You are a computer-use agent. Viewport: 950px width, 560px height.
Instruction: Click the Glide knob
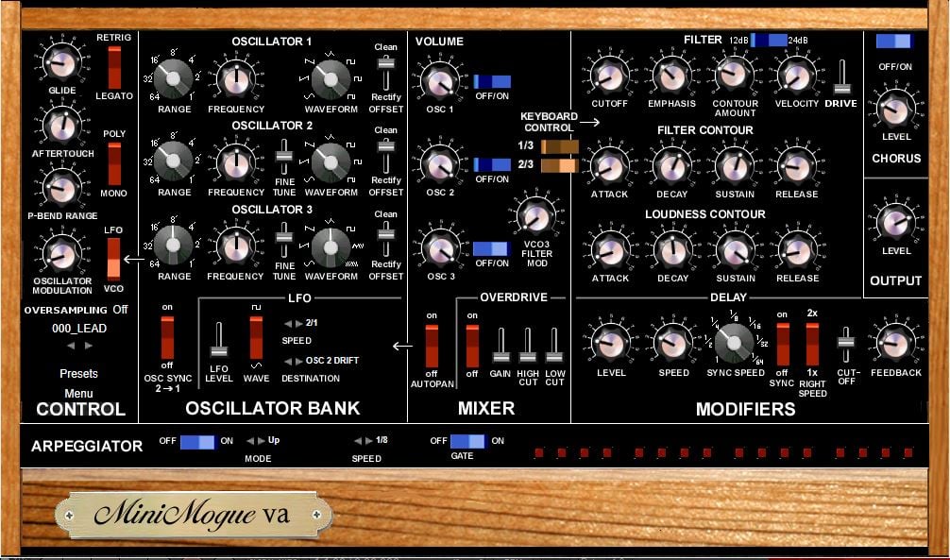point(61,63)
